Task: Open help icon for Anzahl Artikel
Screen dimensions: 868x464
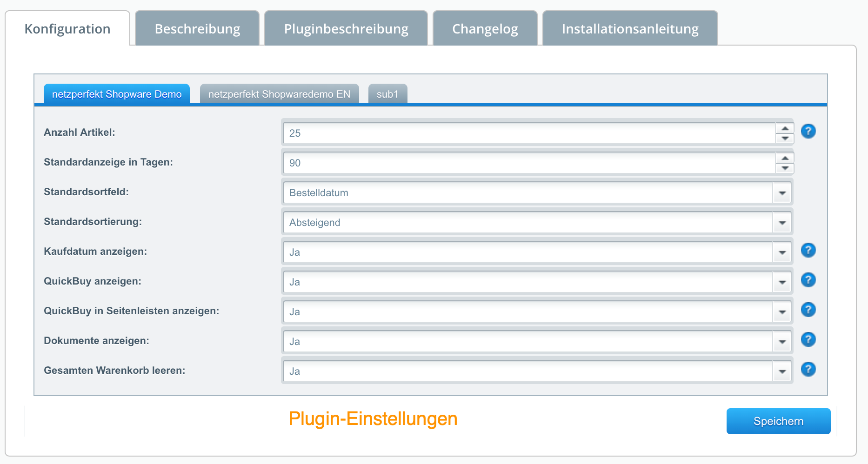Action: [808, 131]
